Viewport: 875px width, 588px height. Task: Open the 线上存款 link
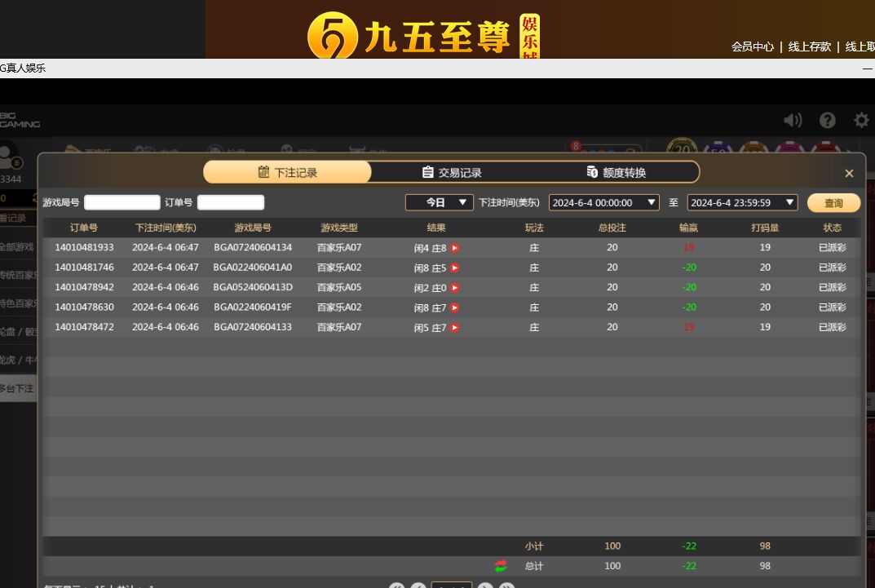[809, 47]
